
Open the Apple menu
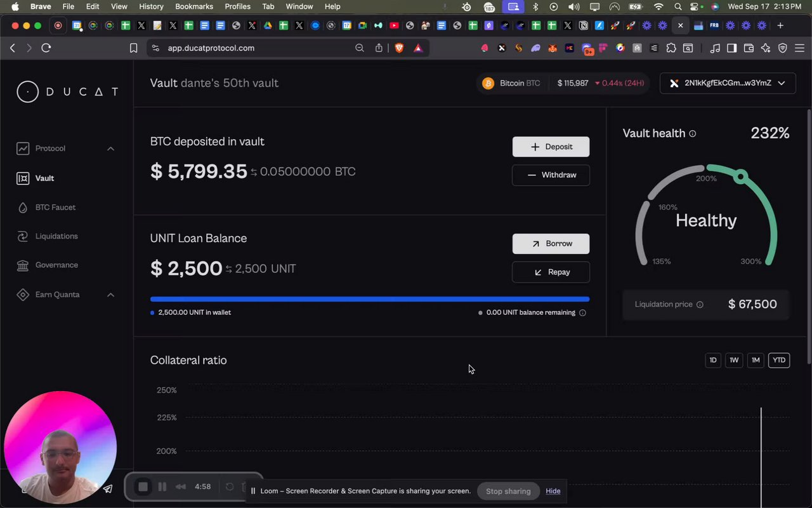click(15, 6)
